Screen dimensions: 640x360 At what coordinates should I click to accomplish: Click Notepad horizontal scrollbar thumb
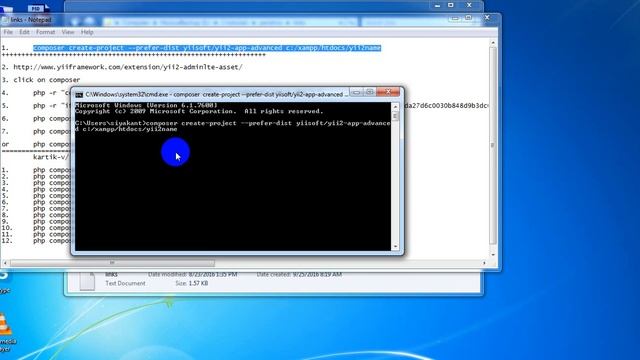pyautogui.click(x=112, y=263)
